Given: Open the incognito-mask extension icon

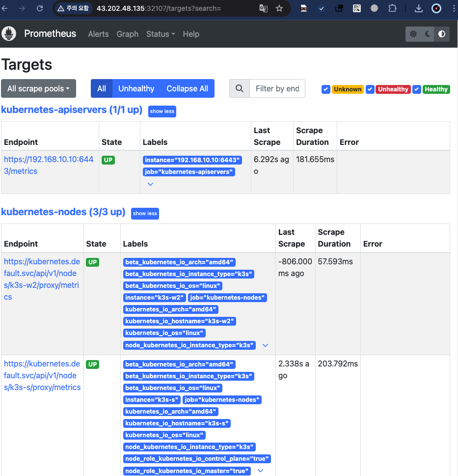Looking at the screenshot, I should click(x=303, y=8).
